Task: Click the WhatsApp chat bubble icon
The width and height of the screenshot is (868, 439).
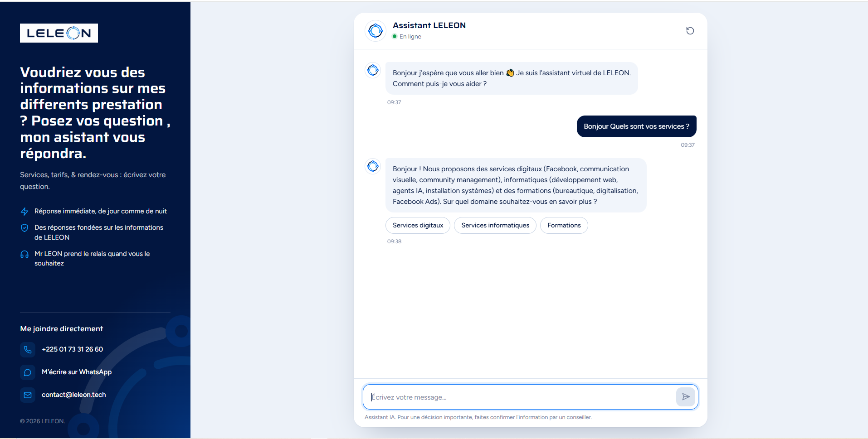Action: click(28, 372)
